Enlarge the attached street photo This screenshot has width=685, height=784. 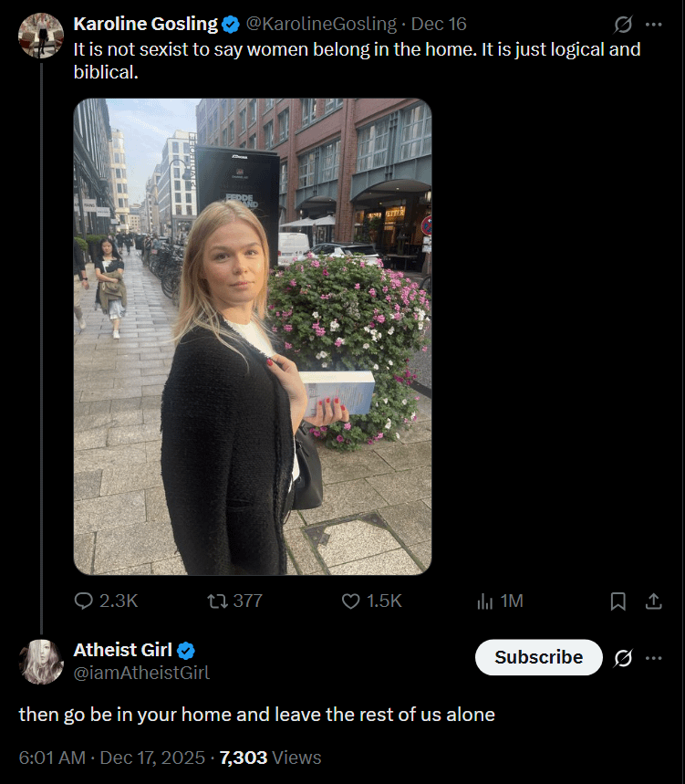coord(253,337)
